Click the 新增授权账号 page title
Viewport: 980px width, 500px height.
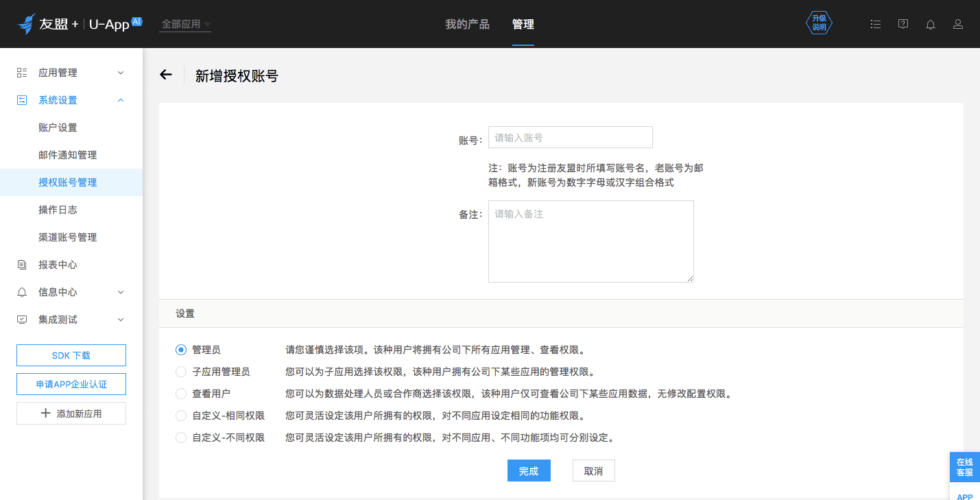[x=237, y=76]
